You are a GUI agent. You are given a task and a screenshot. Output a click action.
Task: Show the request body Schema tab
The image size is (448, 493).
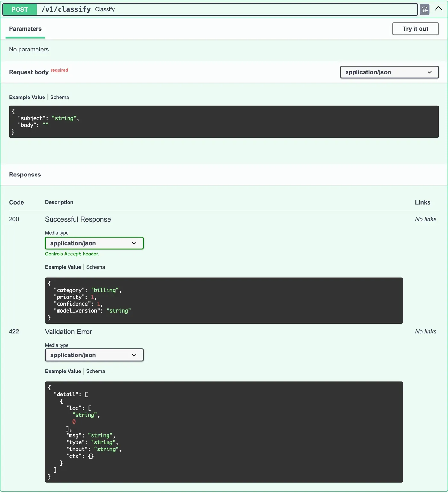(x=60, y=98)
